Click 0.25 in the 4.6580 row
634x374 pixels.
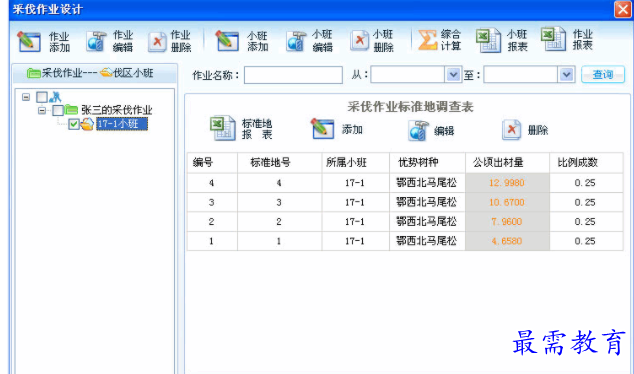click(585, 241)
